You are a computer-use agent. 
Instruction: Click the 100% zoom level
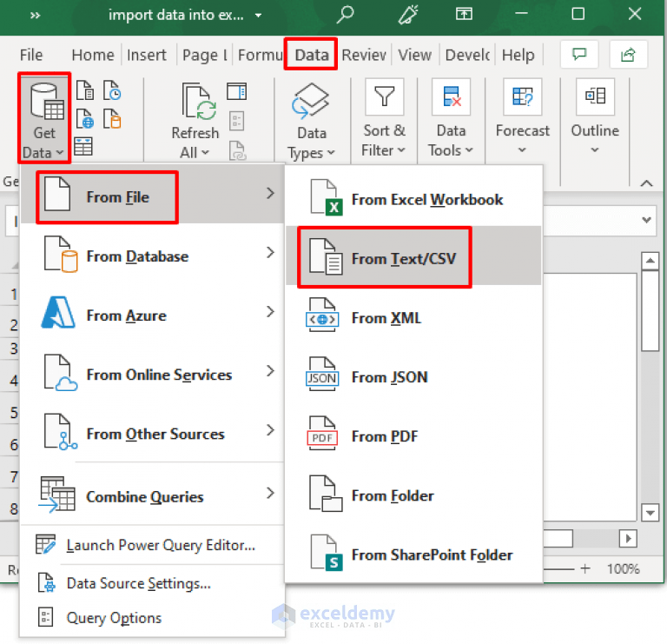click(624, 568)
